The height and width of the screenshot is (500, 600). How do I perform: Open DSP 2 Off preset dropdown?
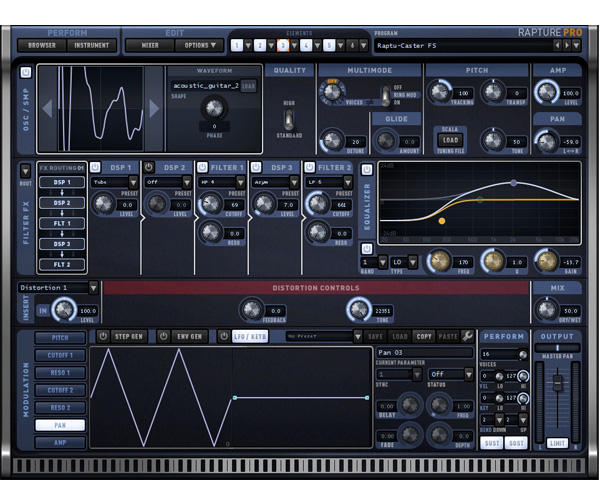point(187,182)
